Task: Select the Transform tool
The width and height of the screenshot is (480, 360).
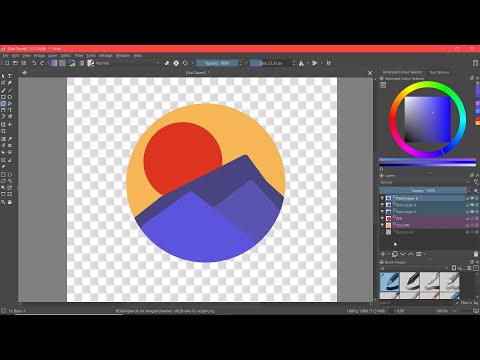Action: click(x=3, y=124)
